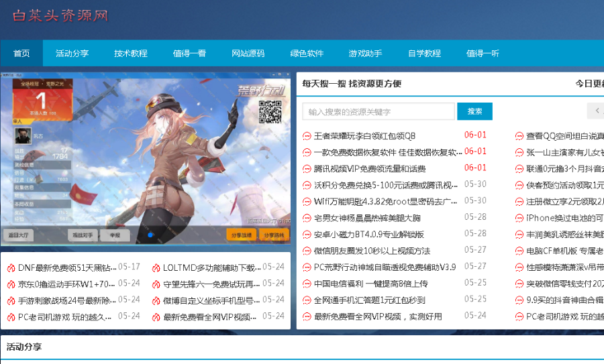Viewport: 604px width, 364px height.
Task: Open the 值得一听 navigation item
Action: (483, 53)
